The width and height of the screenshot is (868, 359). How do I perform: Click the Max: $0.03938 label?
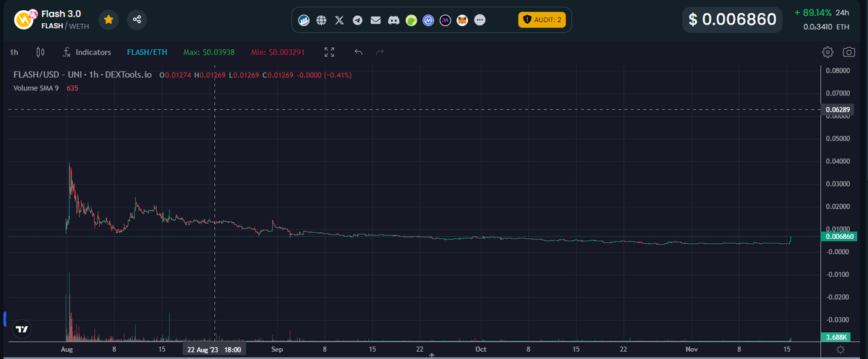point(209,52)
